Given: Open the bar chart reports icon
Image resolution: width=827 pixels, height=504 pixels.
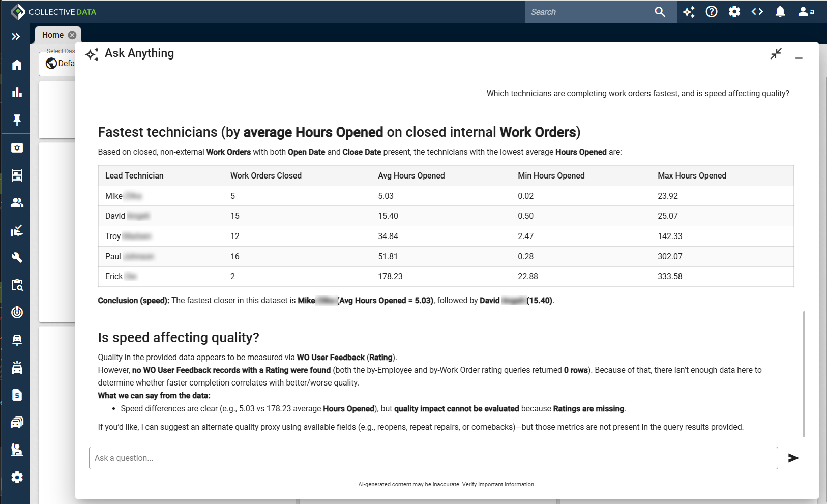Looking at the screenshot, I should (17, 92).
